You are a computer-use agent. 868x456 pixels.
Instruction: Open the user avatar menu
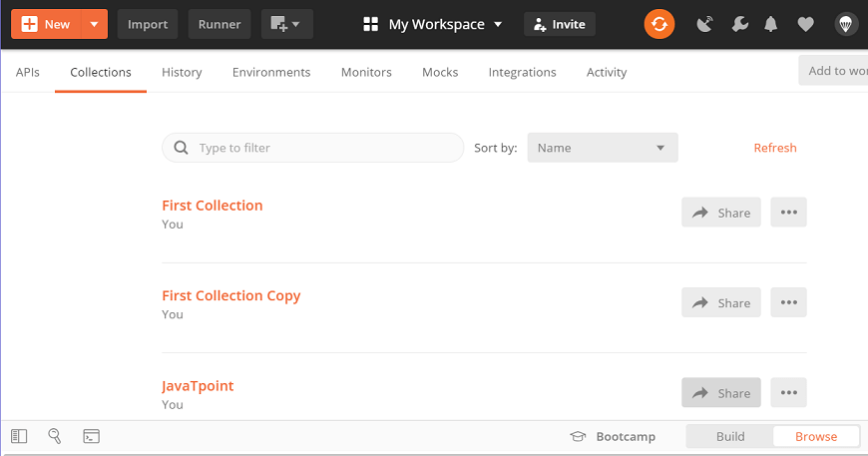pos(846,24)
